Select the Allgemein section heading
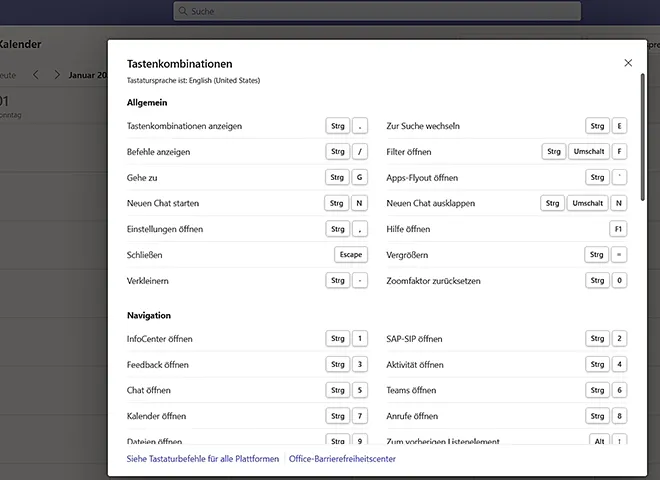Screen dimensions: 660x480 pyautogui.click(x=147, y=103)
